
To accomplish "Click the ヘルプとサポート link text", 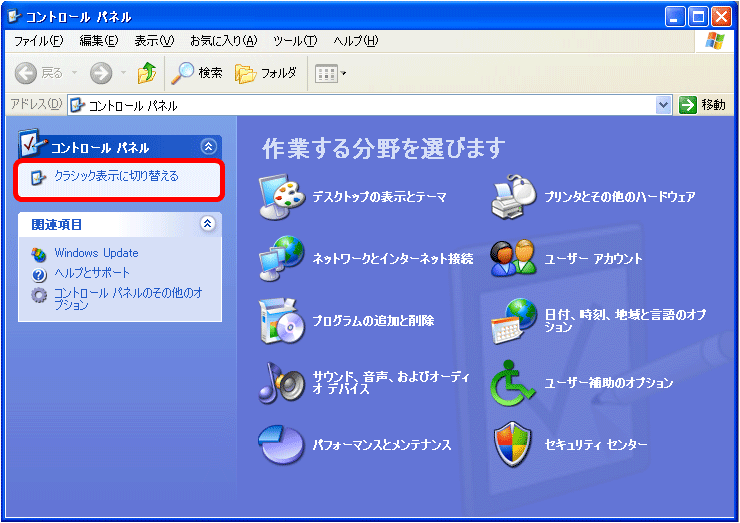I will point(92,273).
